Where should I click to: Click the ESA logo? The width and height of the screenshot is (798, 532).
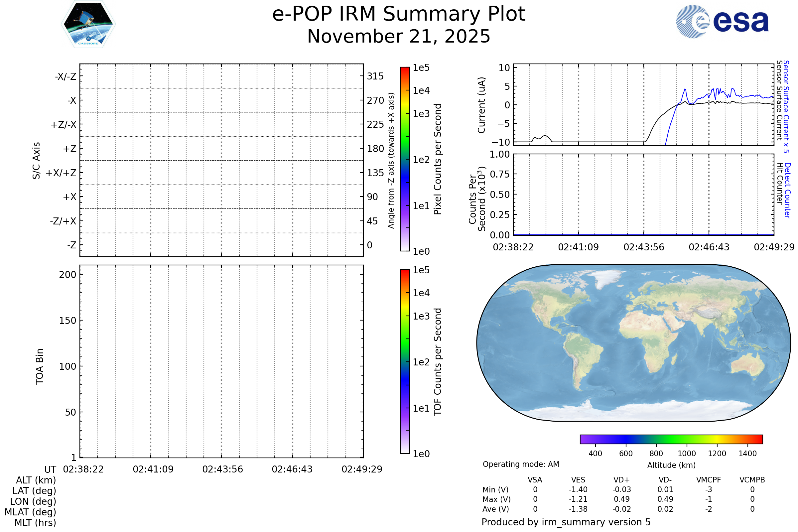pos(722,21)
